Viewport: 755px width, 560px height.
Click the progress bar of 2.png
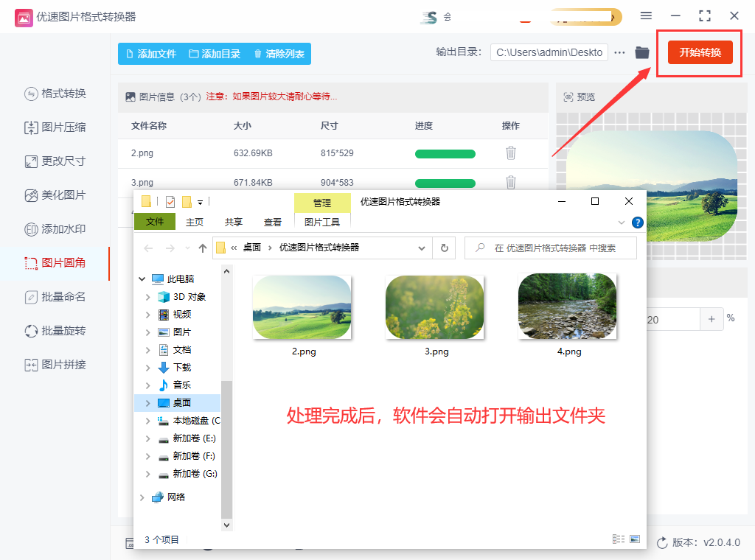pyautogui.click(x=445, y=154)
